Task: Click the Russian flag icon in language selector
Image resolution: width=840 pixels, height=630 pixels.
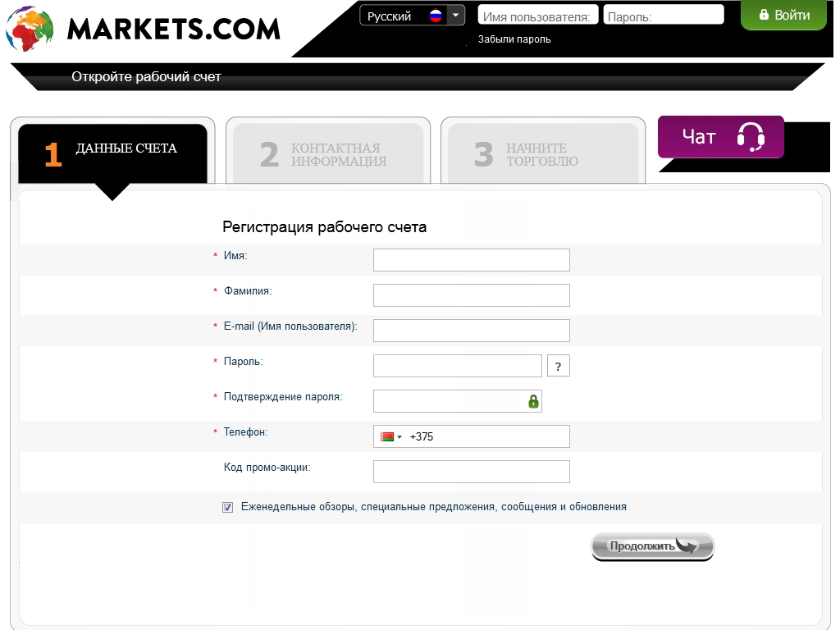Action: pyautogui.click(x=436, y=16)
